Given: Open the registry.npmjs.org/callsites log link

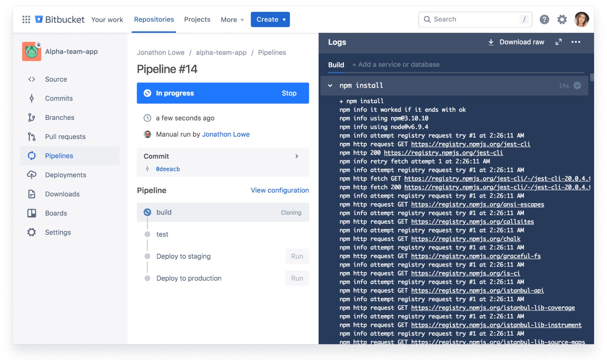Looking at the screenshot, I should [473, 222].
